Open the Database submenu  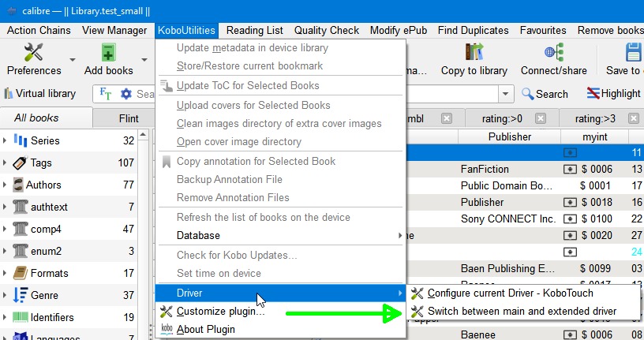coord(280,235)
